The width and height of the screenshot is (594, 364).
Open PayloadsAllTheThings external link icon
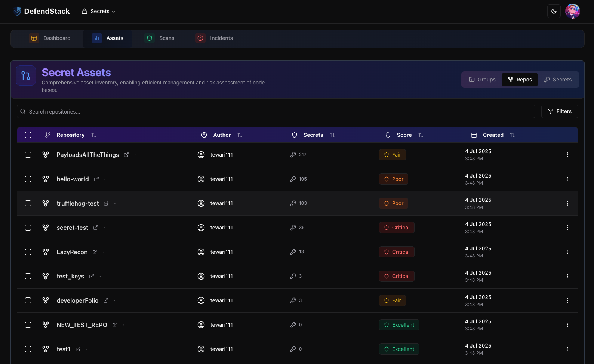pos(126,155)
